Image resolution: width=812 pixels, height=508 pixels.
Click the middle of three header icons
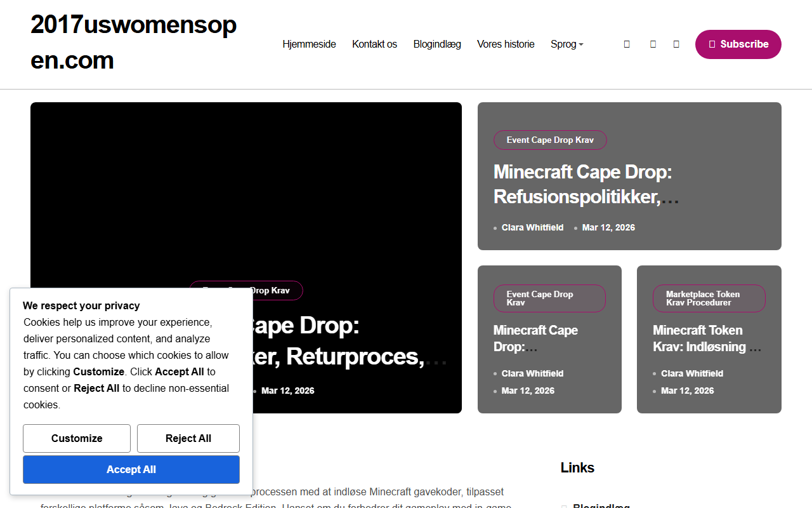[x=653, y=44]
